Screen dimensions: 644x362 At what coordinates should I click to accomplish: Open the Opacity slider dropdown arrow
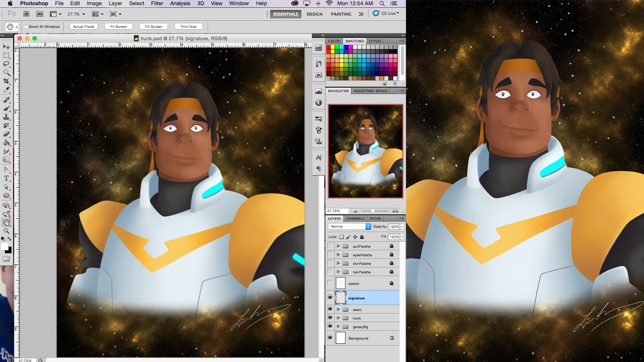[401, 227]
